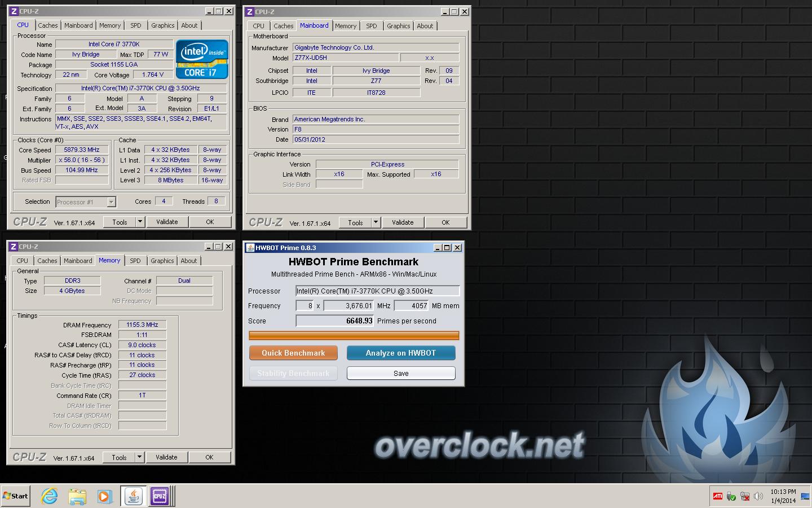
Task: Click the frequency field showing 3,676.01
Action: point(349,306)
